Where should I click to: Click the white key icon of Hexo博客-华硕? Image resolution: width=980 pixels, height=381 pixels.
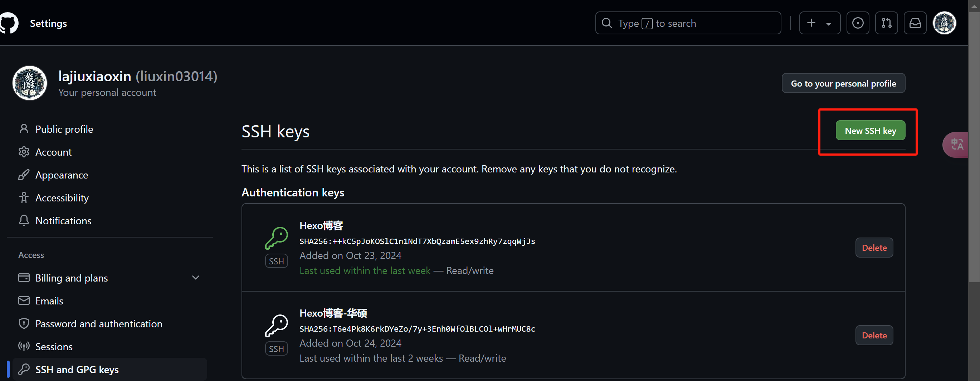click(x=277, y=326)
